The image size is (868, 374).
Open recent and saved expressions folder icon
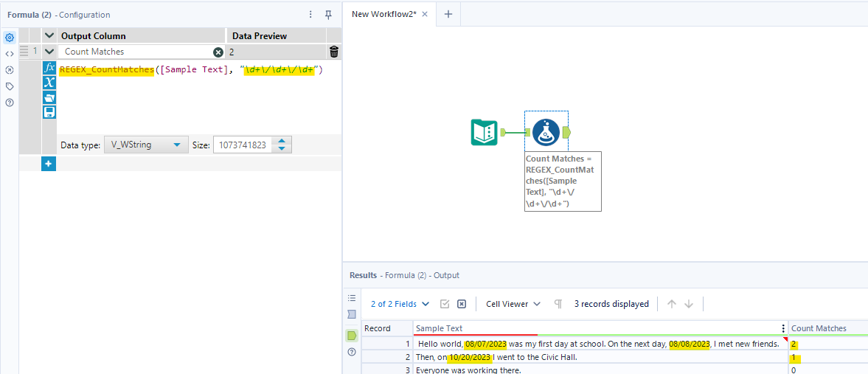49,97
